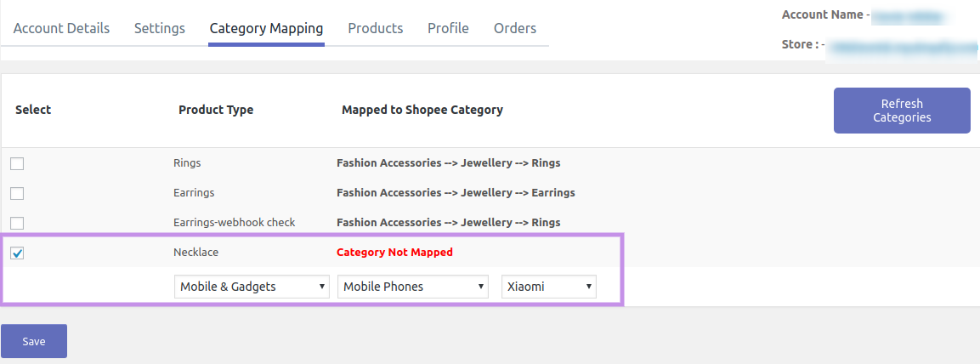Check the Rings product type checkbox
Image resolution: width=980 pixels, height=364 pixels.
[x=17, y=163]
